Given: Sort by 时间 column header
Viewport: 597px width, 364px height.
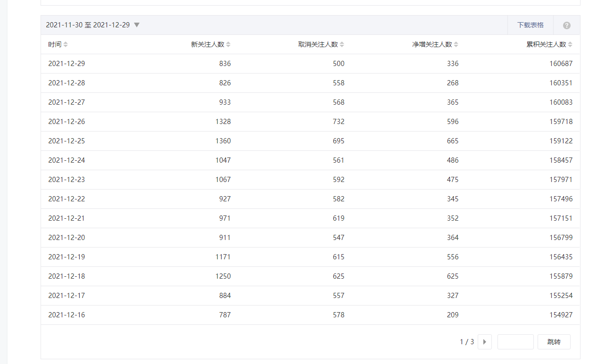Looking at the screenshot, I should 58,44.
